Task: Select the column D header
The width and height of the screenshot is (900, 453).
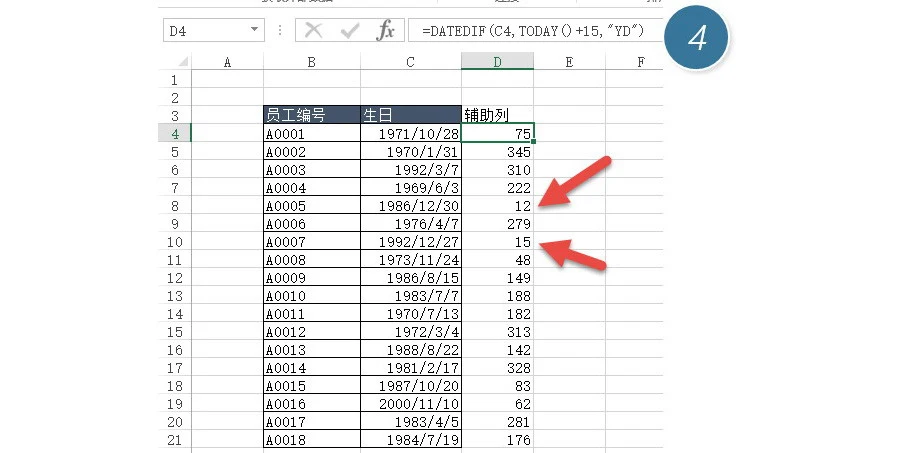Action: click(497, 62)
